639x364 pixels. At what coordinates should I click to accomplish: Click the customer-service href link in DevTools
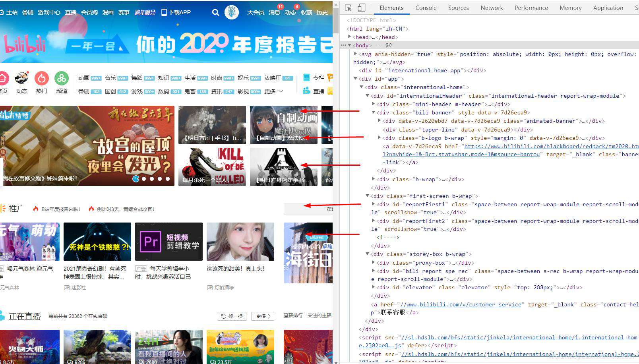pyautogui.click(x=461, y=304)
